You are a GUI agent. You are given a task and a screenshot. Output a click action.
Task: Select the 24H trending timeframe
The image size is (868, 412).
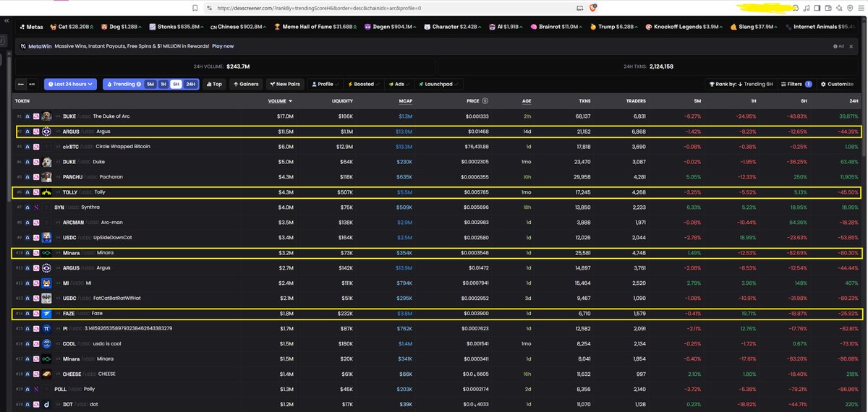click(x=190, y=84)
